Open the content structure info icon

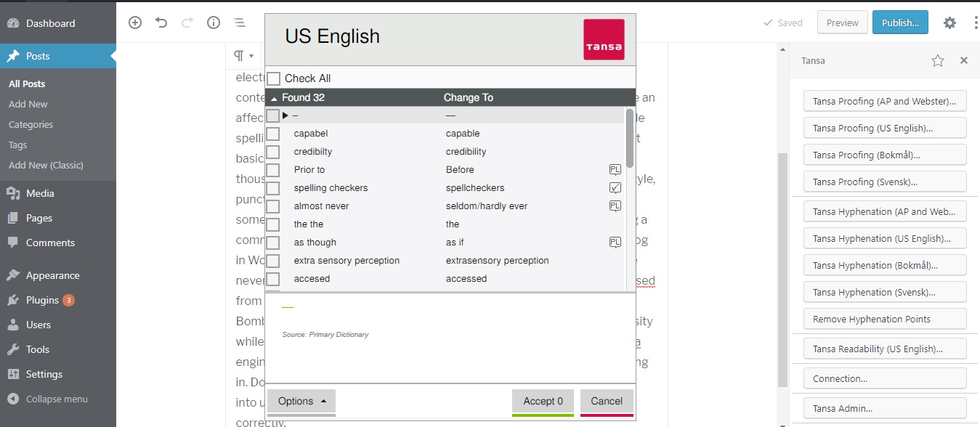click(214, 23)
